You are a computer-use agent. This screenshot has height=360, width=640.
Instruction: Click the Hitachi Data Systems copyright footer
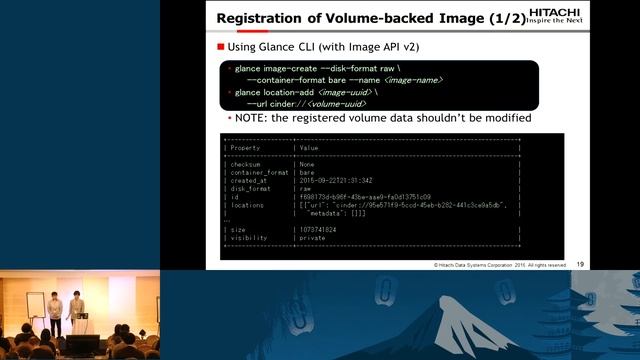point(500,265)
